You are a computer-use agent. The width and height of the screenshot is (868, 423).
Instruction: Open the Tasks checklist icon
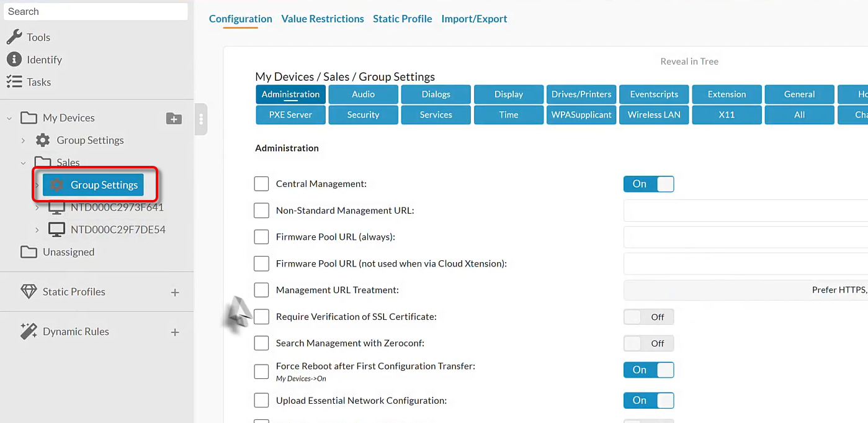[x=14, y=82]
